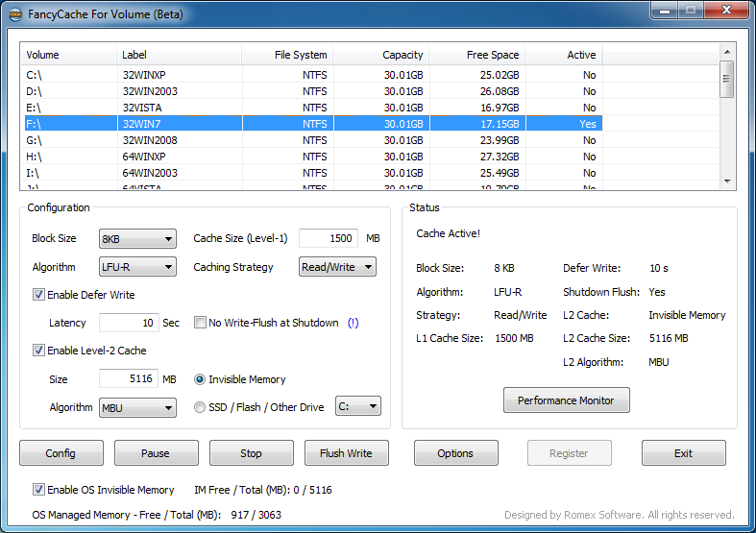This screenshot has height=533, width=756.
Task: Open the C: drive selection dropdown
Action: (x=357, y=407)
